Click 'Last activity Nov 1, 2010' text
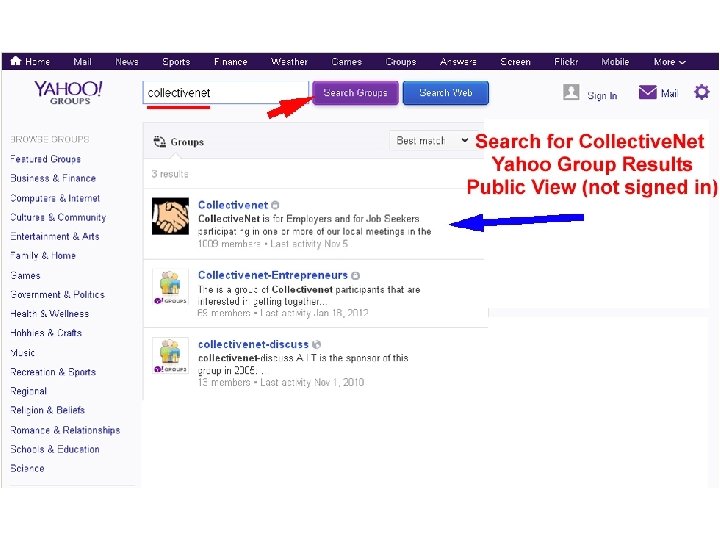This screenshot has width=720, height=540. pyautogui.click(x=312, y=382)
